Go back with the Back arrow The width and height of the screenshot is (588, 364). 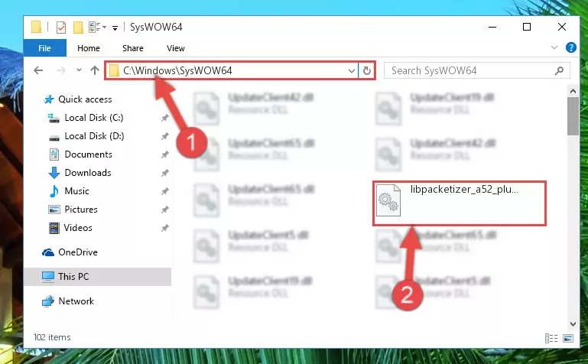pos(38,70)
